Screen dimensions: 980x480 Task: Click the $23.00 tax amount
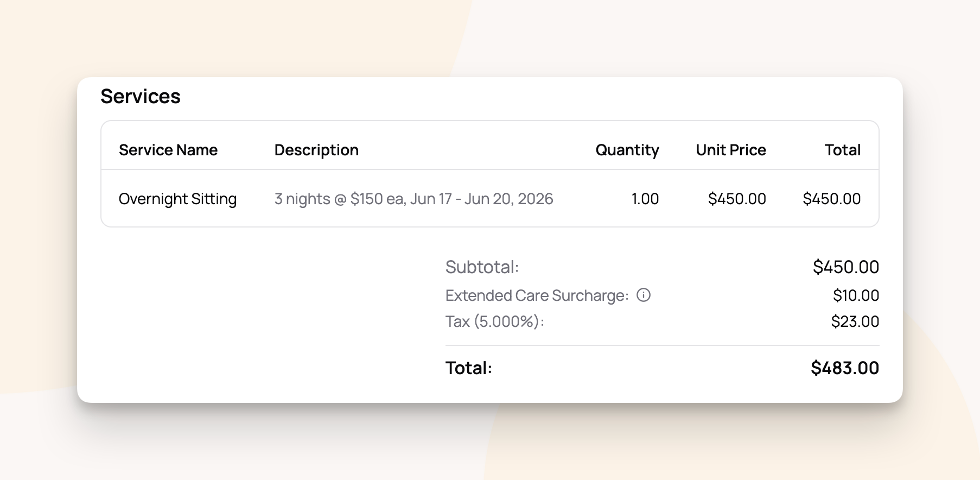point(855,321)
